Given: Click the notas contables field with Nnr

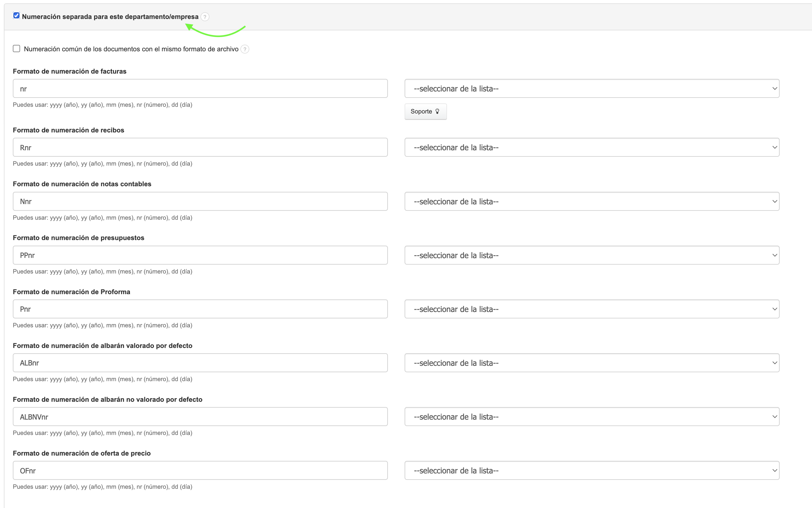Looking at the screenshot, I should [x=200, y=202].
